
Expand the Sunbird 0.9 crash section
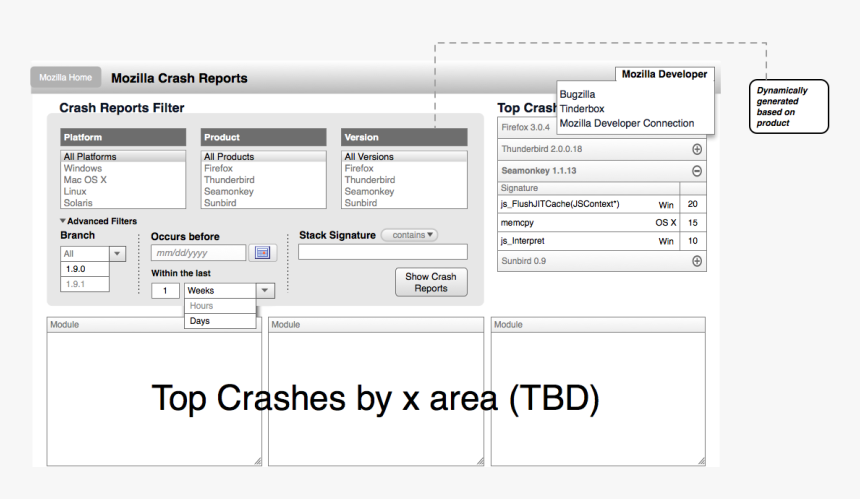(697, 261)
